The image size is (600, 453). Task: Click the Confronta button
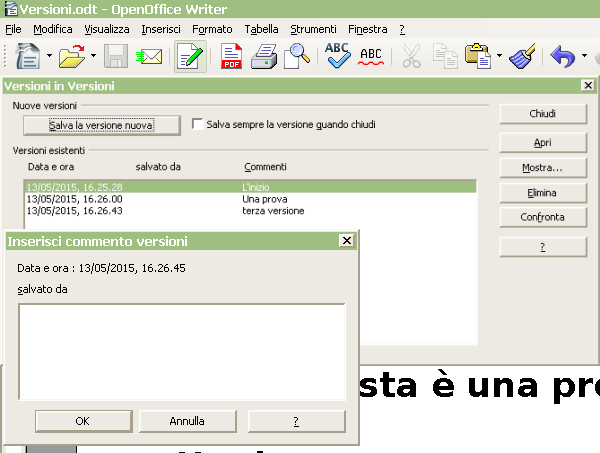coord(543,217)
